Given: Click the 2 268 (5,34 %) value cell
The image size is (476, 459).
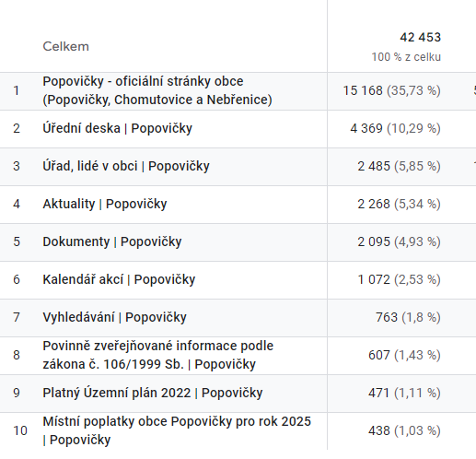Looking at the screenshot, I should click(399, 204).
